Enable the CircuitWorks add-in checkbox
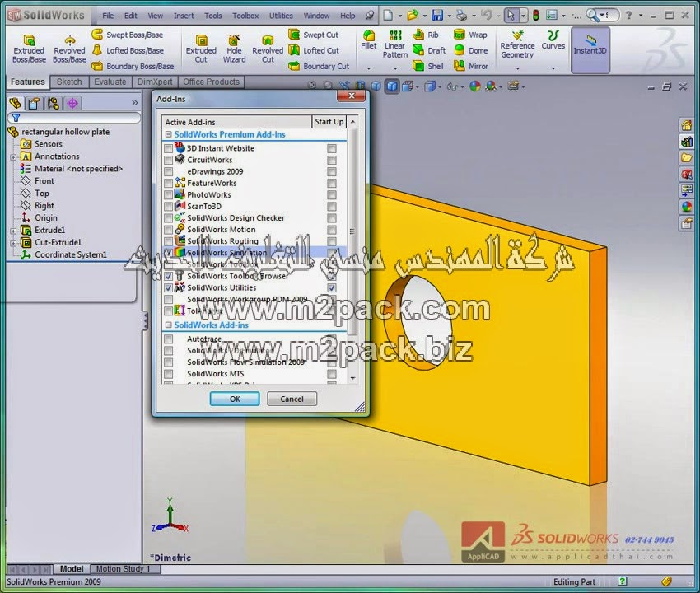The width and height of the screenshot is (700, 593). pyautogui.click(x=168, y=160)
